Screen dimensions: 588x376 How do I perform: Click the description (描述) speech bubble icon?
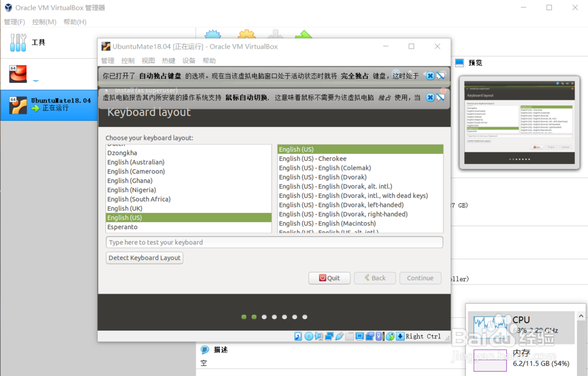[205, 350]
